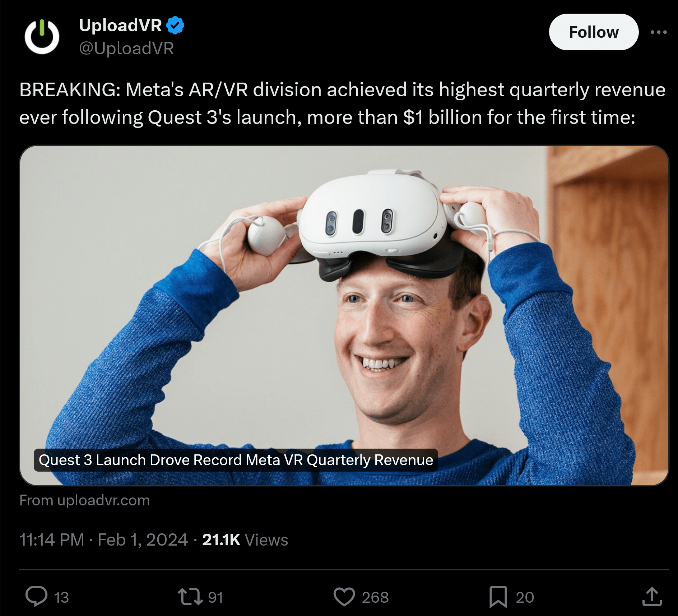Open the Quest 3 article image card
This screenshot has height=616, width=678.
pos(344,315)
